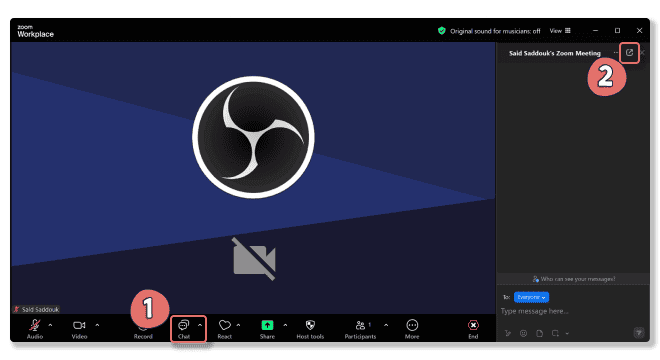Screen dimensions: 660x360
Task: Open the emoji picker in chat
Action: click(x=524, y=333)
